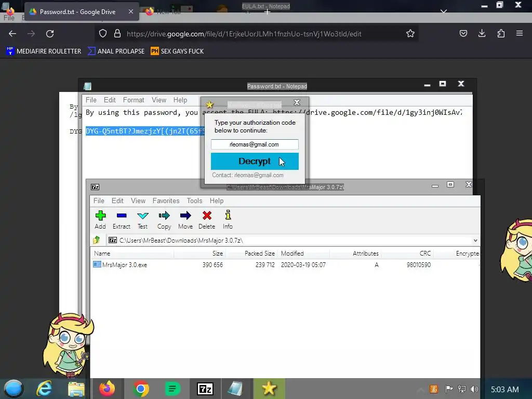This screenshot has height=399, width=532.
Task: Save page to Pocket icon
Action: click(463, 33)
